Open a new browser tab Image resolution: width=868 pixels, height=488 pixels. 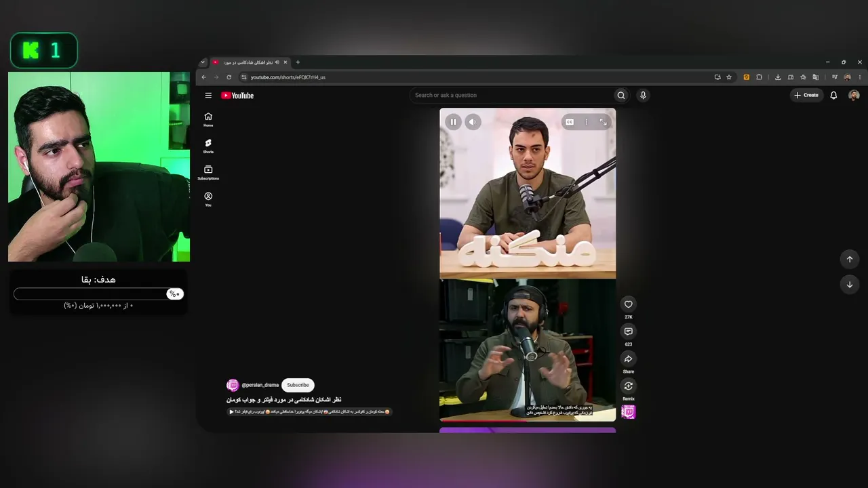click(298, 62)
